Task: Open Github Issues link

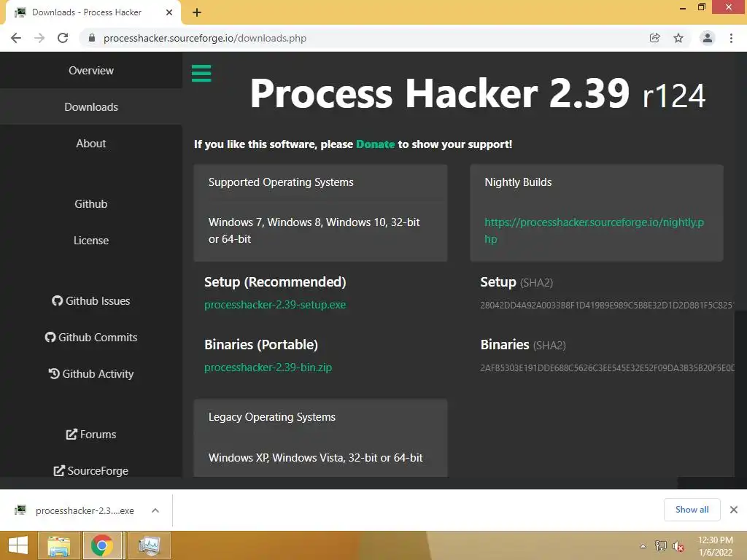Action: click(91, 301)
